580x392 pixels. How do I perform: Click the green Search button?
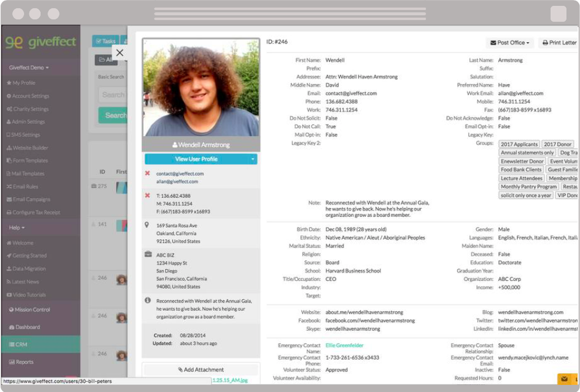click(x=112, y=115)
